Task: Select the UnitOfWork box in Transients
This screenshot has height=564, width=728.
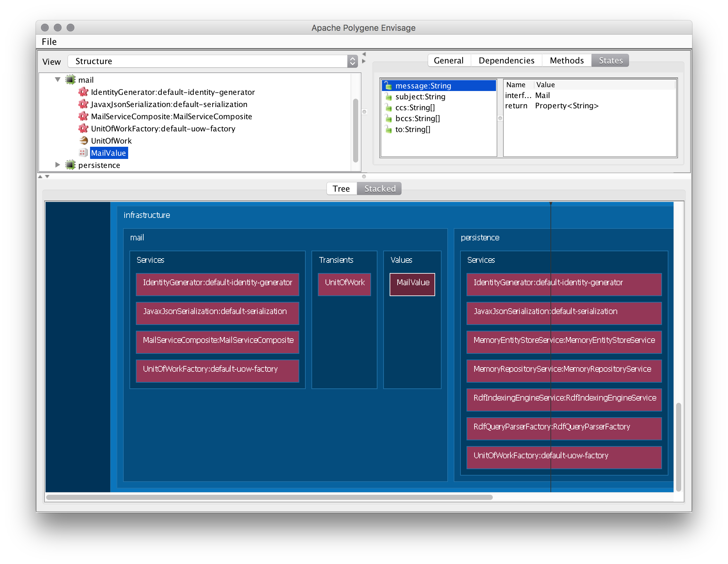Action: [x=344, y=284]
